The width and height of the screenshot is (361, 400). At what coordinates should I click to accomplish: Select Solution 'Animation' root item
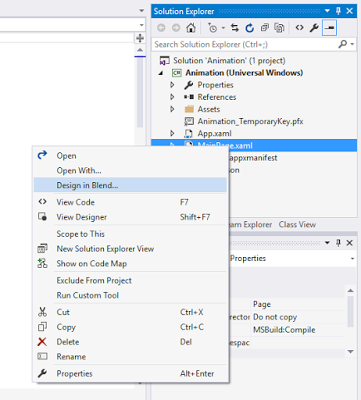[x=229, y=61]
